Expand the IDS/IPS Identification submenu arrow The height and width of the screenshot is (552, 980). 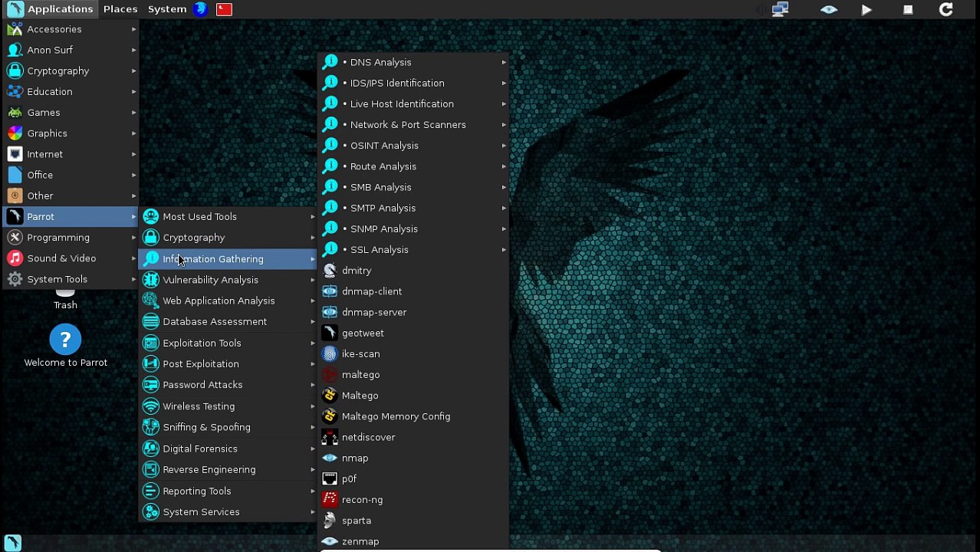(504, 83)
